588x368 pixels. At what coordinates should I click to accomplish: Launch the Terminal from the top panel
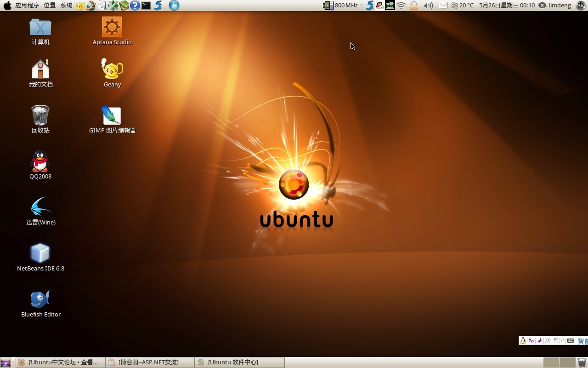point(146,6)
